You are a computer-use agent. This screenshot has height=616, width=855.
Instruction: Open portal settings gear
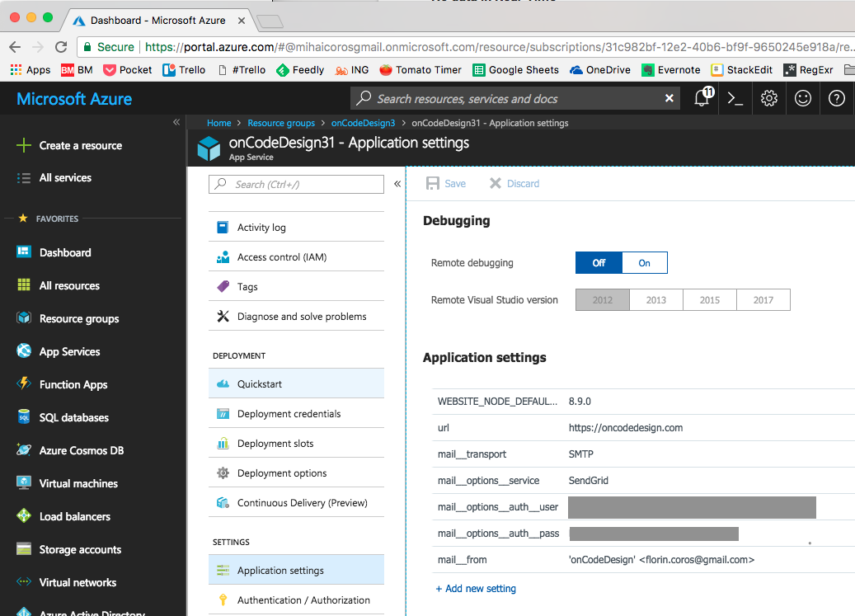[769, 99]
